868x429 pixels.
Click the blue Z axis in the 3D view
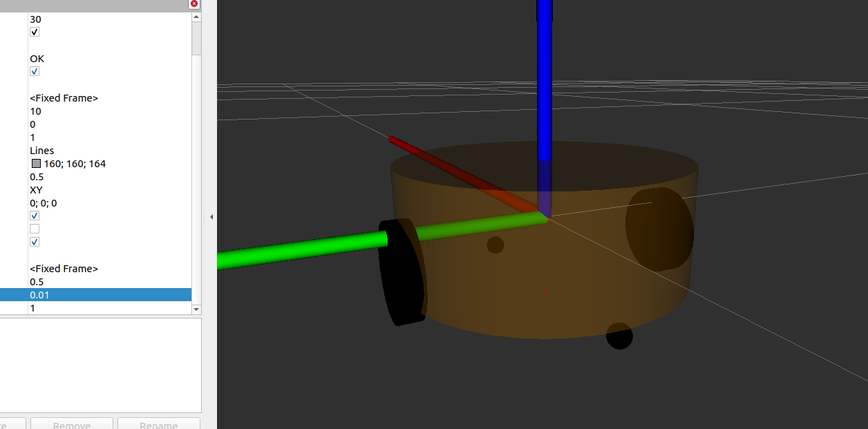pos(545,83)
